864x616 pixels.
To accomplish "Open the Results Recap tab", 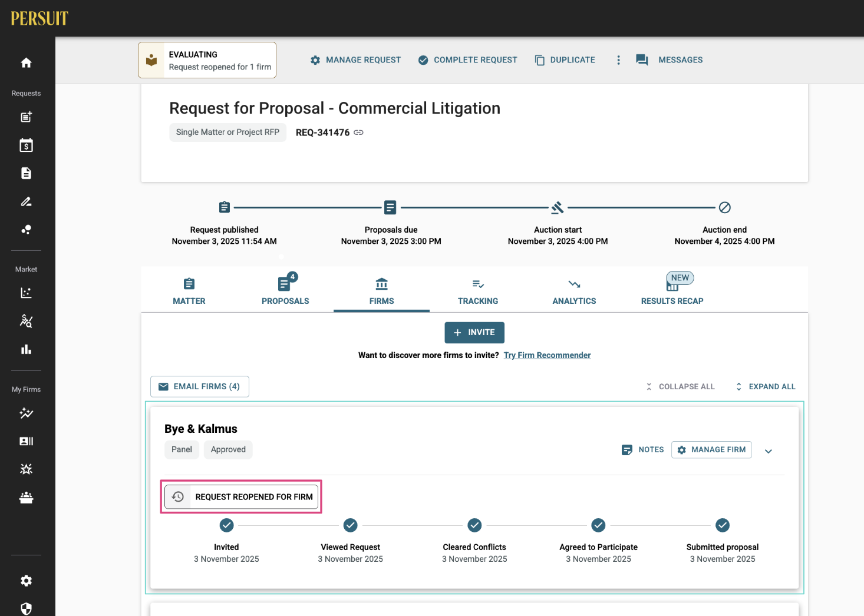I will (x=672, y=291).
